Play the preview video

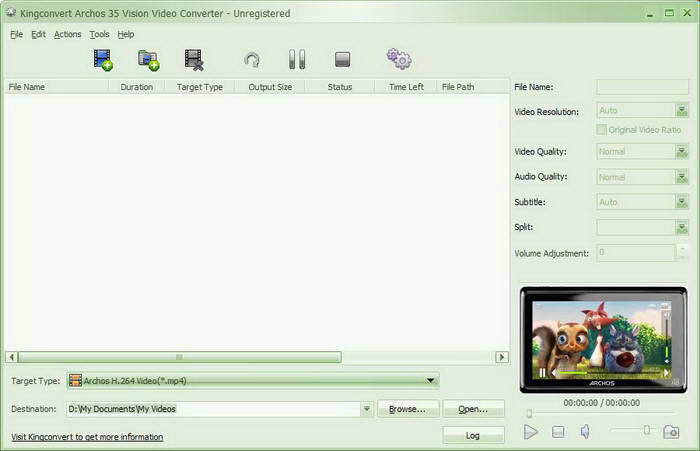(x=531, y=431)
